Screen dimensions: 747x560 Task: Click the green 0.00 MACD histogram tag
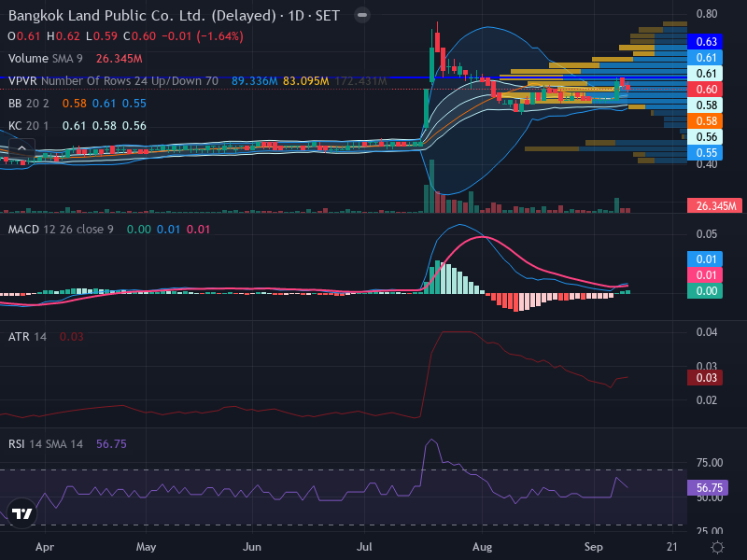click(x=705, y=291)
